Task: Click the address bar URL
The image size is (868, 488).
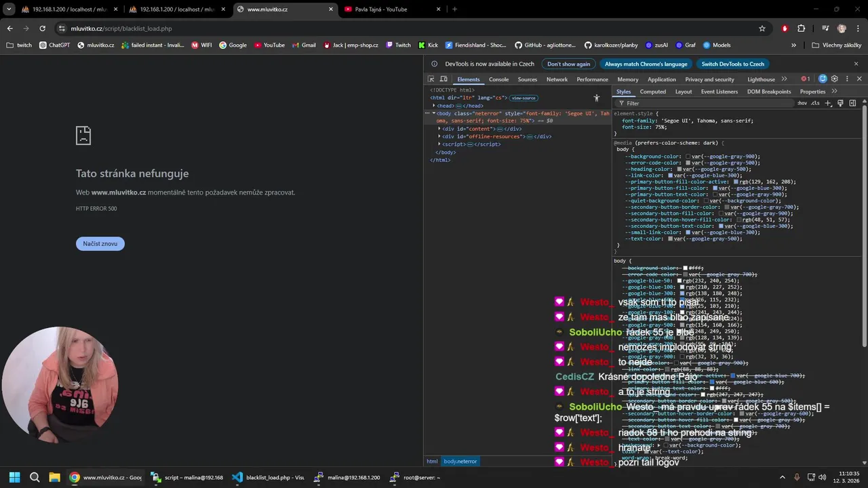Action: point(121,28)
